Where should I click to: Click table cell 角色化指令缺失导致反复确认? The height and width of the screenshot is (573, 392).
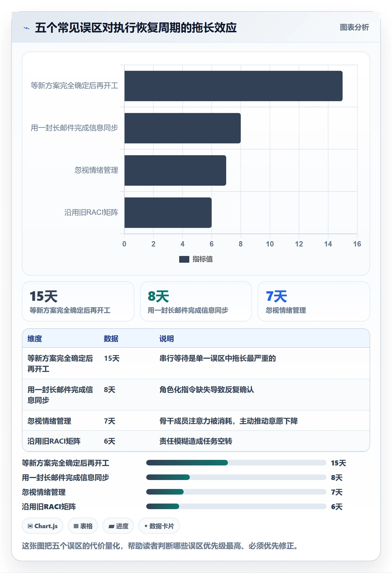(207, 390)
